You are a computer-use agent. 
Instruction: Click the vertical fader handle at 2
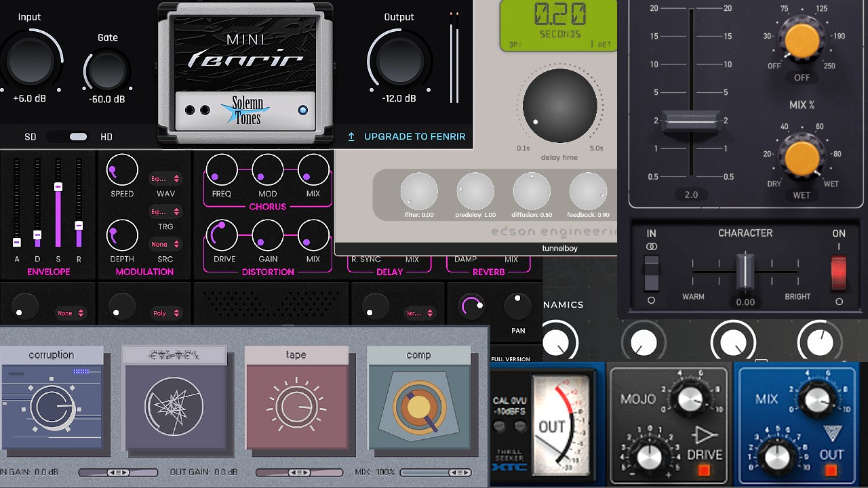coord(690,123)
